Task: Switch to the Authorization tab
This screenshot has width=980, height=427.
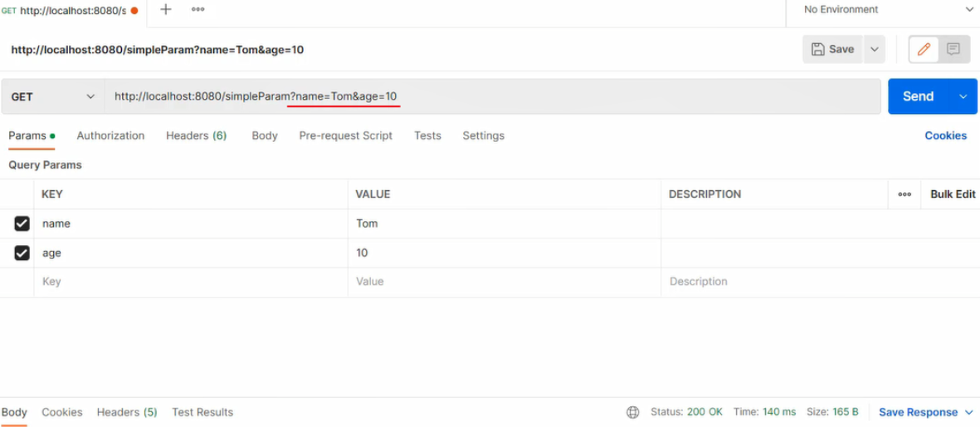Action: (x=110, y=136)
